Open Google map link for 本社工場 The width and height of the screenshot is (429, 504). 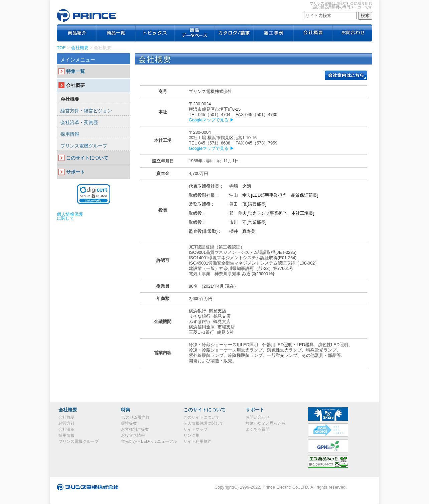pos(211,148)
